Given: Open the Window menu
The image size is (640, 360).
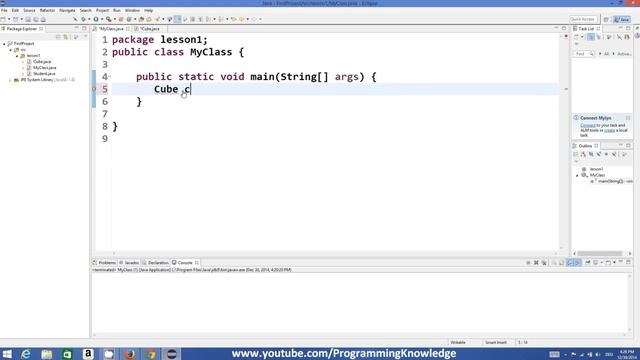Looking at the screenshot, I should click(132, 10).
